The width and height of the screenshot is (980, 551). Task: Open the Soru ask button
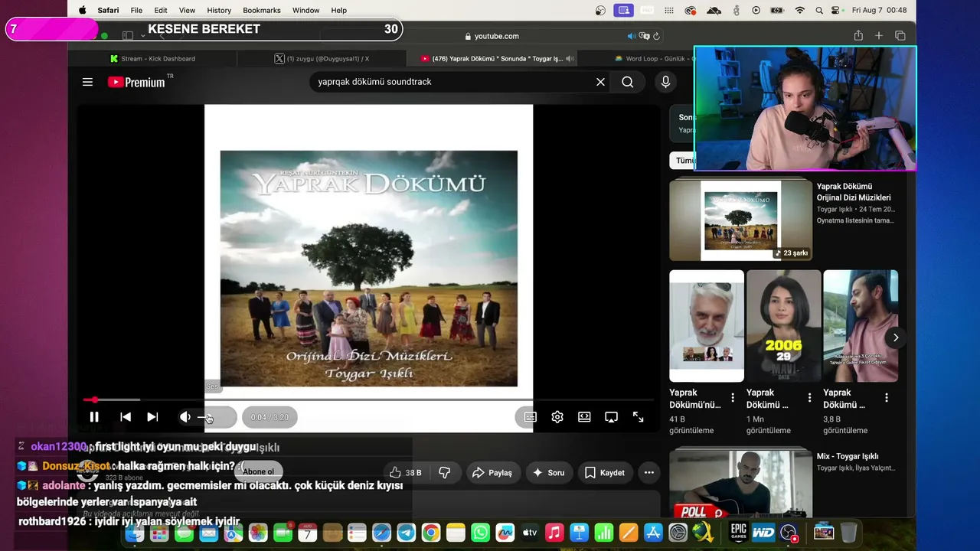click(548, 473)
